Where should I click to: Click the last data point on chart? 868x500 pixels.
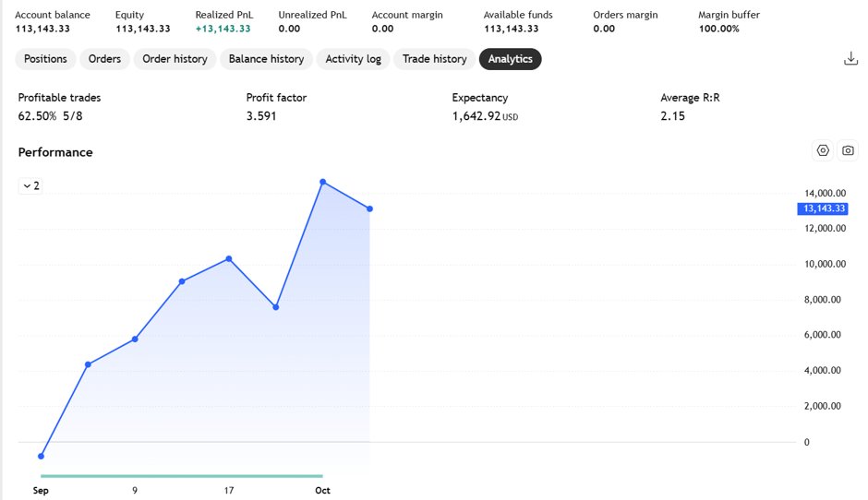click(x=369, y=209)
